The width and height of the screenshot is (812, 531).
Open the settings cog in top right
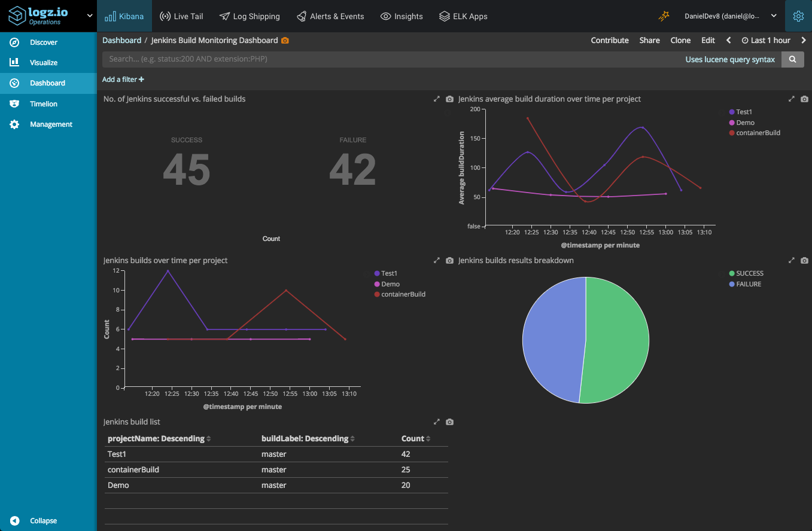[x=798, y=16]
